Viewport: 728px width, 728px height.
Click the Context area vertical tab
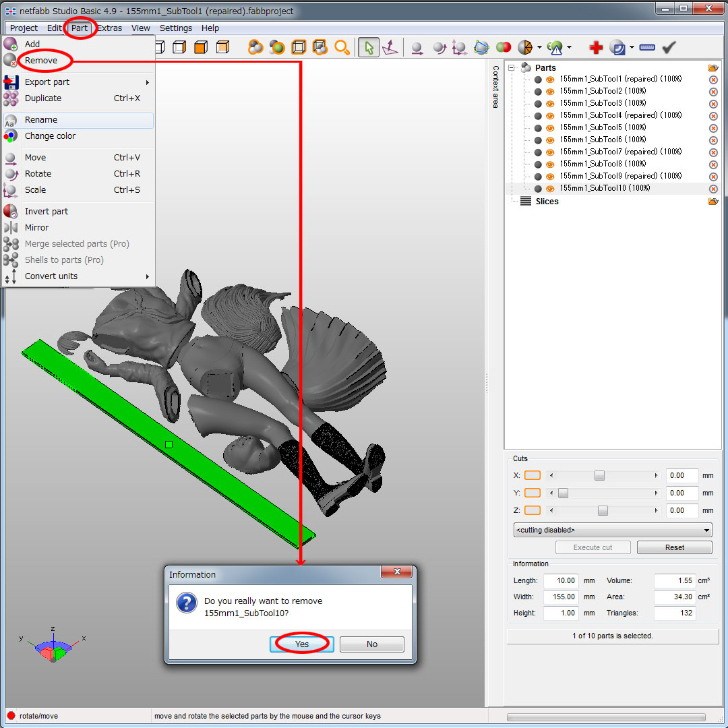click(495, 87)
